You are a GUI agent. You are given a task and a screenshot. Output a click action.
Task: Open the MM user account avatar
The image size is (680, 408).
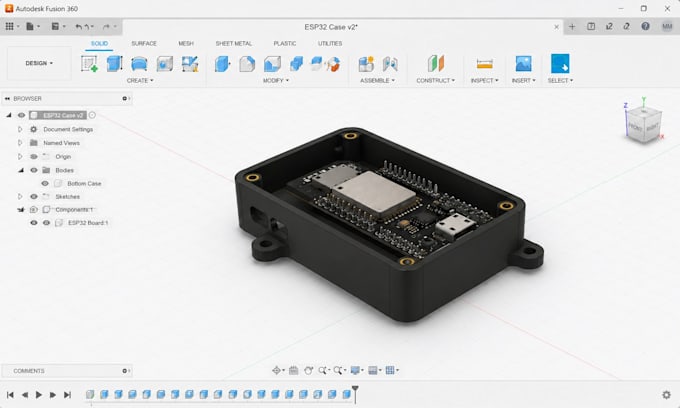click(667, 26)
